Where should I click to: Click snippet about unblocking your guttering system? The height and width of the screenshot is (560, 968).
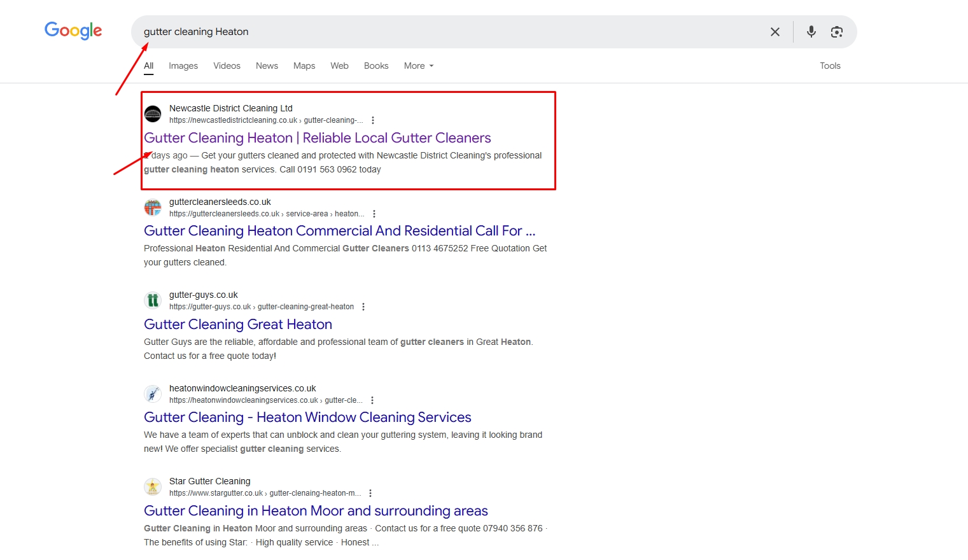pyautogui.click(x=343, y=442)
